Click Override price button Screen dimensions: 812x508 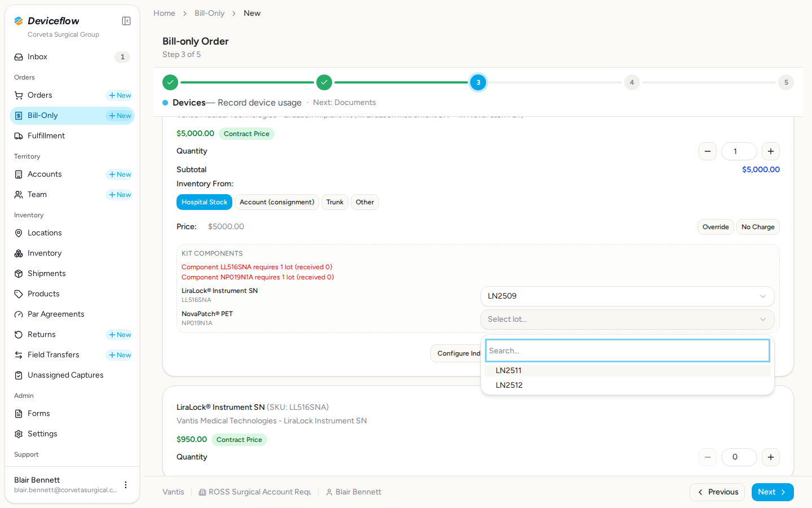point(716,227)
